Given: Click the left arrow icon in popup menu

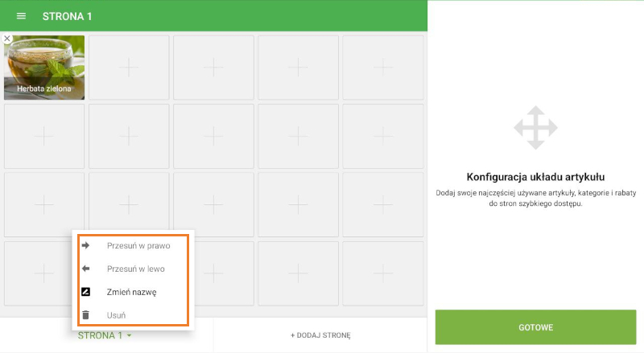Looking at the screenshot, I should coord(86,269).
